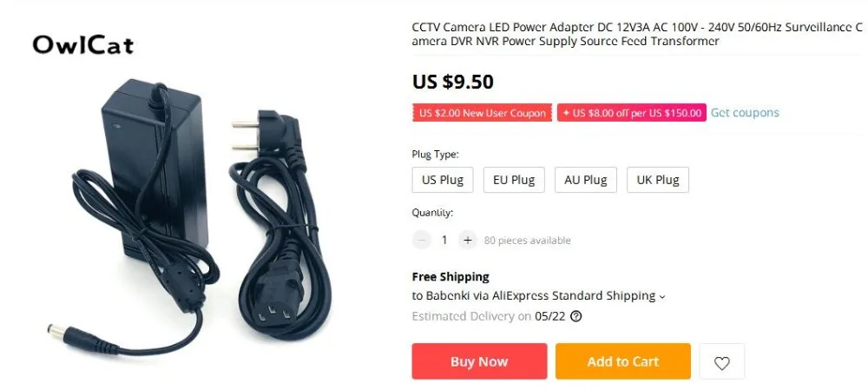Click the Free Shipping label
The image size is (868, 390).
point(450,276)
